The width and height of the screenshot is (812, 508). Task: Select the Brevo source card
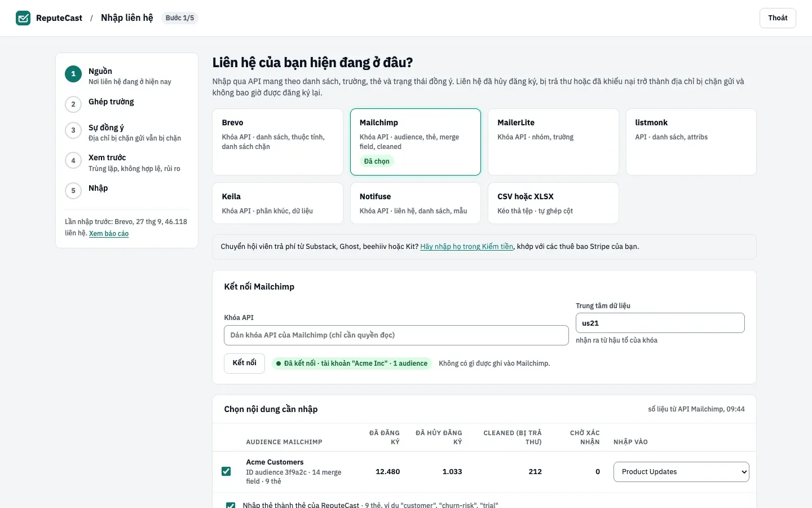(277, 142)
